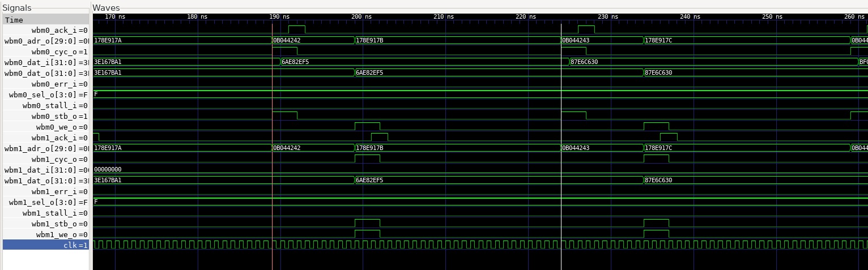868x270 pixels.
Task: Click value 0B044242 in wbm0_adr_o waveform
Action: pos(287,40)
